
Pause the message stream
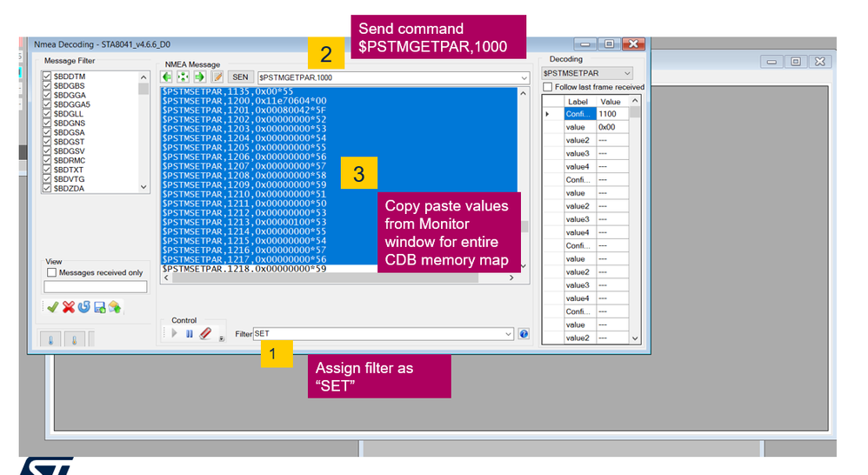pos(190,334)
